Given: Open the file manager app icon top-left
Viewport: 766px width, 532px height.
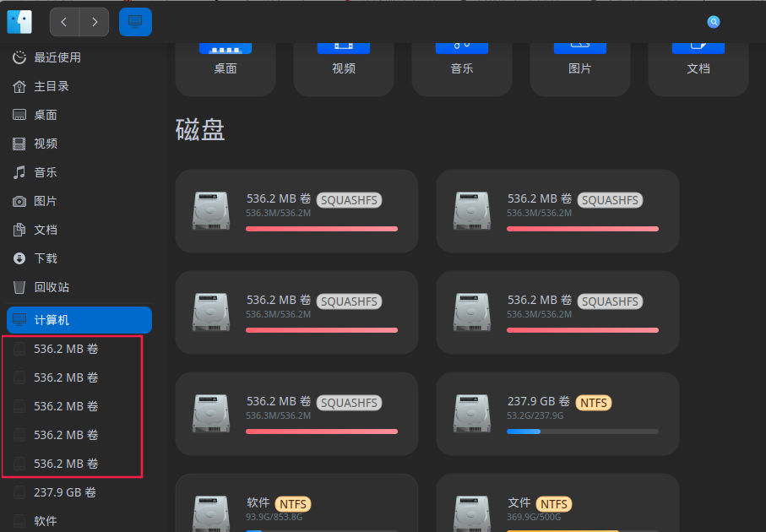Looking at the screenshot, I should coord(19,21).
